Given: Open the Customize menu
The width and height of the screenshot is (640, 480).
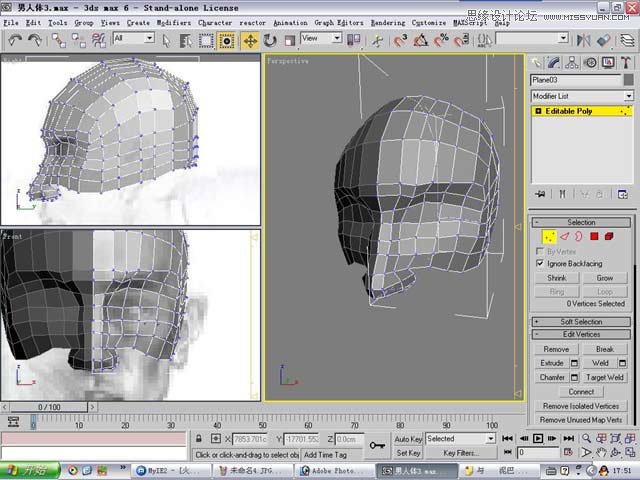Looking at the screenshot, I should (x=429, y=22).
